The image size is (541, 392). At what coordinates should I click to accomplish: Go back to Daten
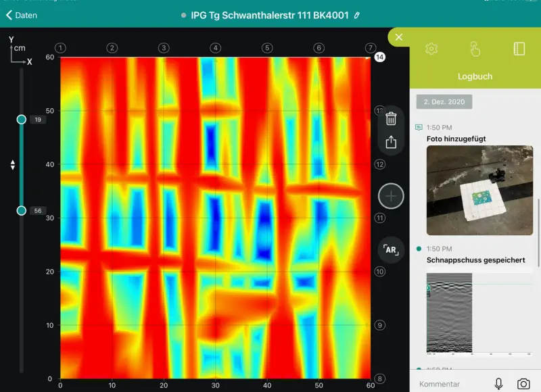[22, 14]
